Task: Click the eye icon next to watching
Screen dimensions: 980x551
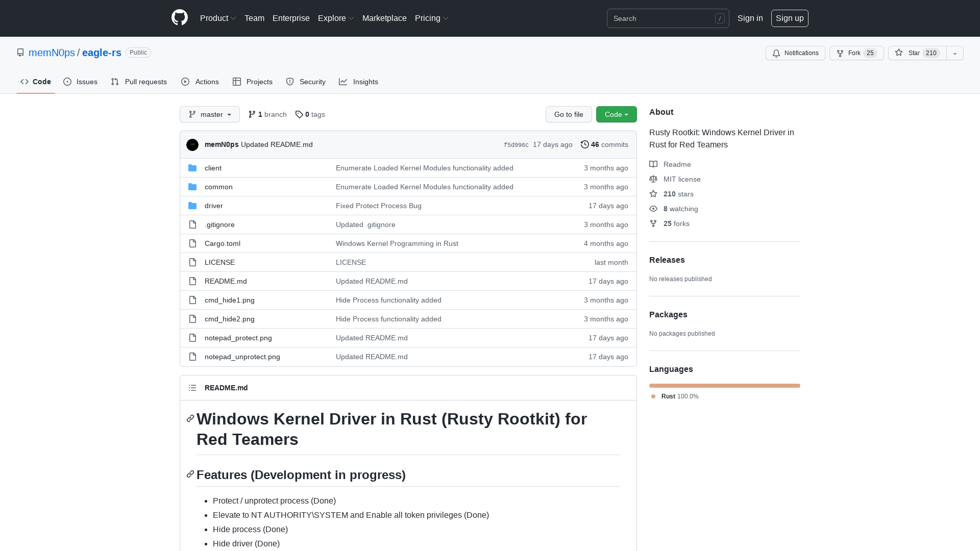Action: [x=653, y=209]
